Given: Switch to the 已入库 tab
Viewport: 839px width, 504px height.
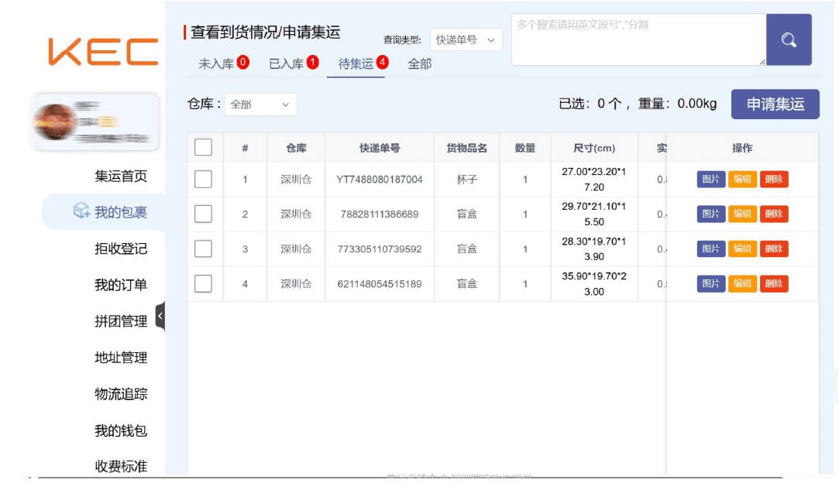Looking at the screenshot, I should pos(293,63).
